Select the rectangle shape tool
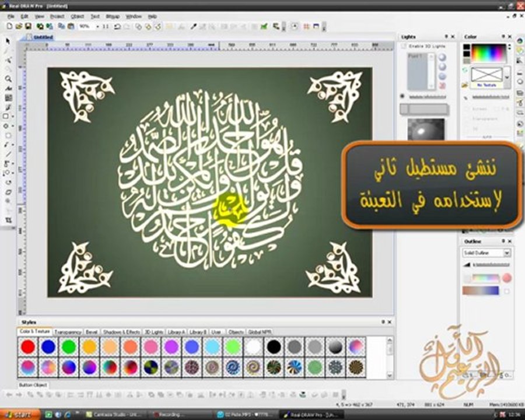The image size is (525, 420). pos(6,116)
